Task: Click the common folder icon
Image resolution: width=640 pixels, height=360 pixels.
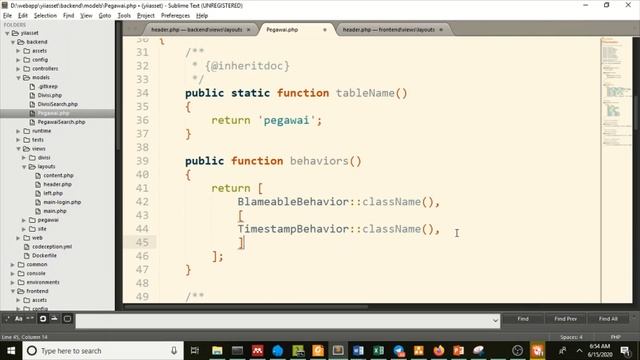Action: tap(21, 264)
